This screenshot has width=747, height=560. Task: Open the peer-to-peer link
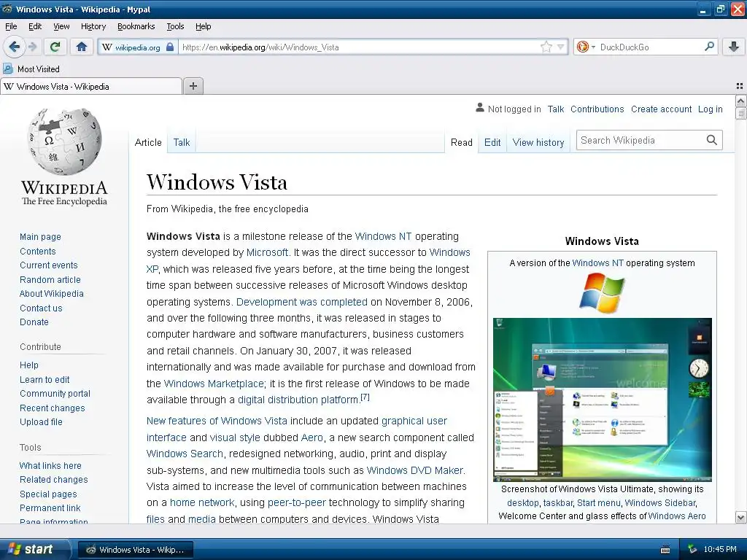click(x=297, y=503)
